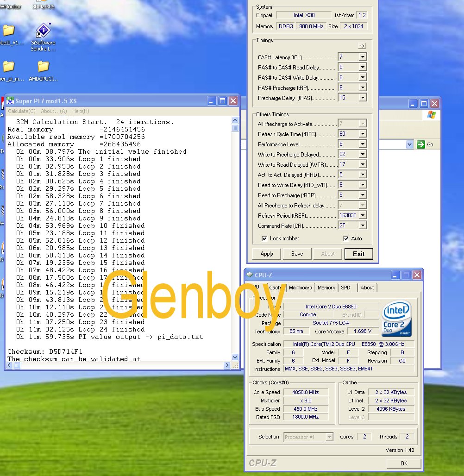Expand the Refresh Period (tREF) dropdown
The width and height of the screenshot is (464, 476).
(x=362, y=215)
